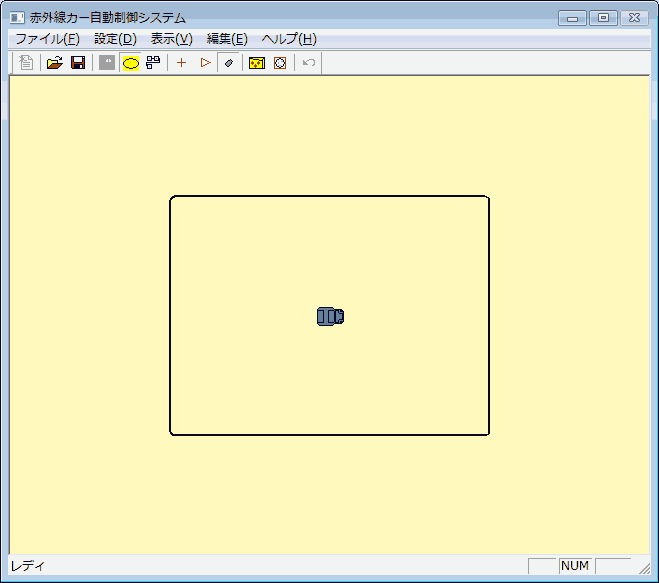Click the application icon in title bar
Viewport: 659px width, 583px height.
pos(17,18)
